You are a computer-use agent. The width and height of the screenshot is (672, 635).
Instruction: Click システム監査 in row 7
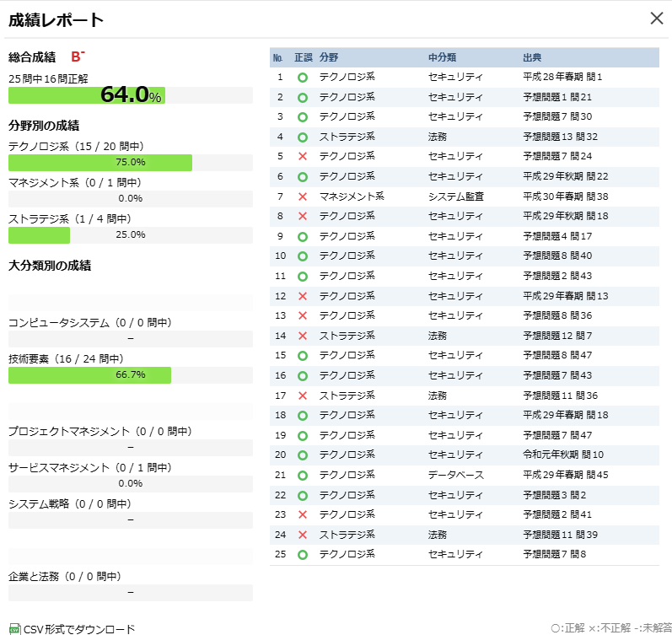pyautogui.click(x=456, y=196)
